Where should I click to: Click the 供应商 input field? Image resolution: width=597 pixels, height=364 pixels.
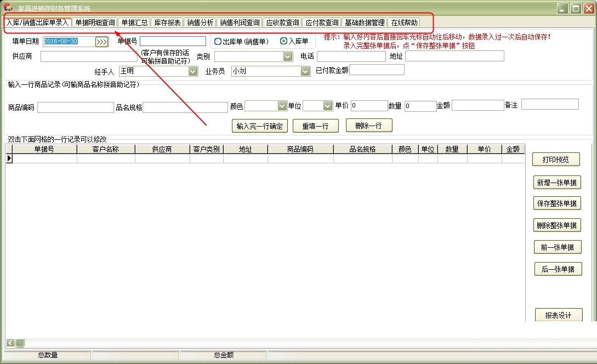click(x=89, y=56)
